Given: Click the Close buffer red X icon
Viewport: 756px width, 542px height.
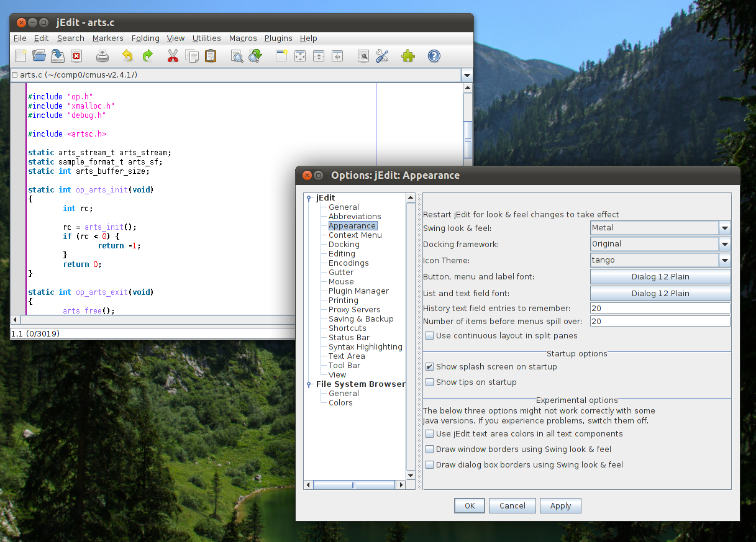Looking at the screenshot, I should 76,56.
